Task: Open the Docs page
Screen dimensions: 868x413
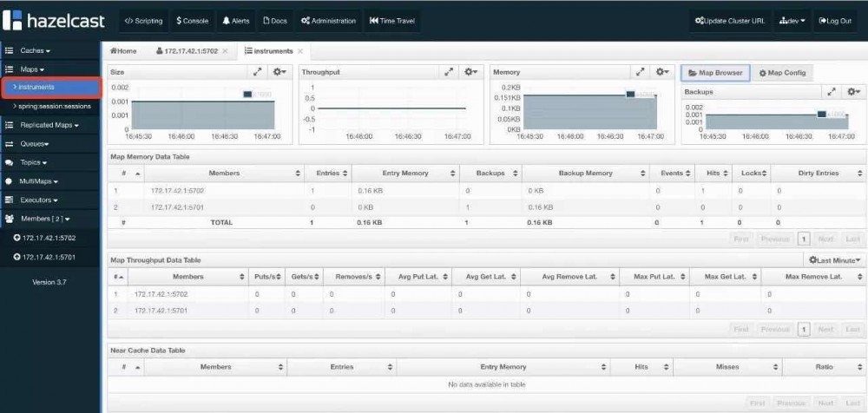Action: [x=274, y=21]
